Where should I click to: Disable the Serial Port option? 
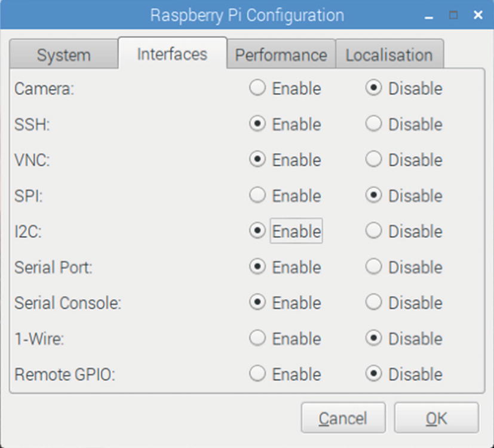[x=374, y=267]
